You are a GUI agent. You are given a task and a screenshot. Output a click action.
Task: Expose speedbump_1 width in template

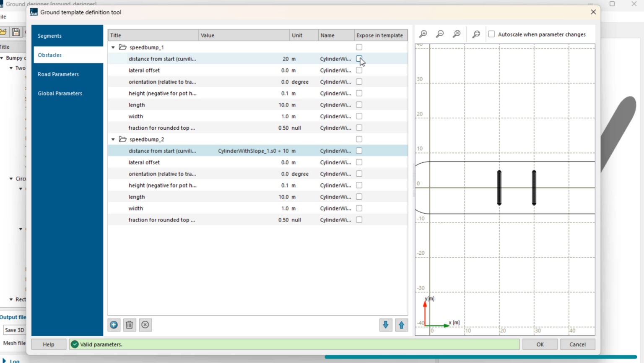click(359, 116)
